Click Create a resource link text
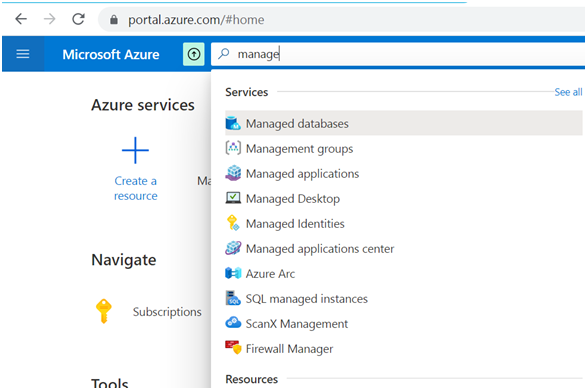This screenshot has width=587, height=390. tap(136, 188)
